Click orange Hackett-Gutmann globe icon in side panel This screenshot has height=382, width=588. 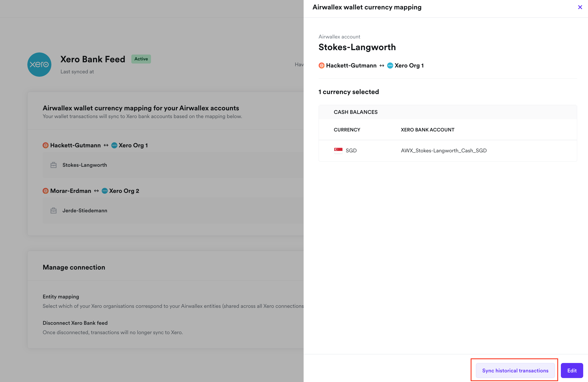coord(321,66)
